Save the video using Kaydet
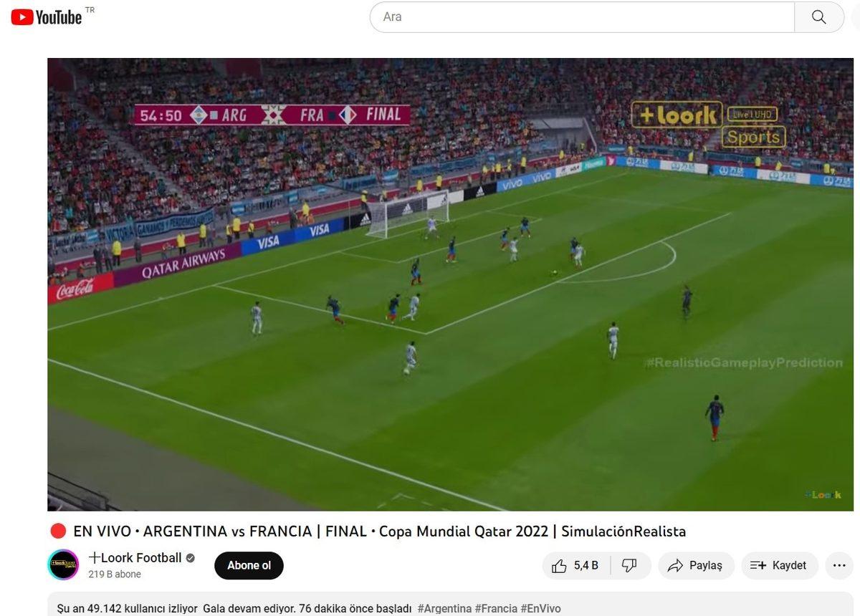 pyautogui.click(x=779, y=565)
